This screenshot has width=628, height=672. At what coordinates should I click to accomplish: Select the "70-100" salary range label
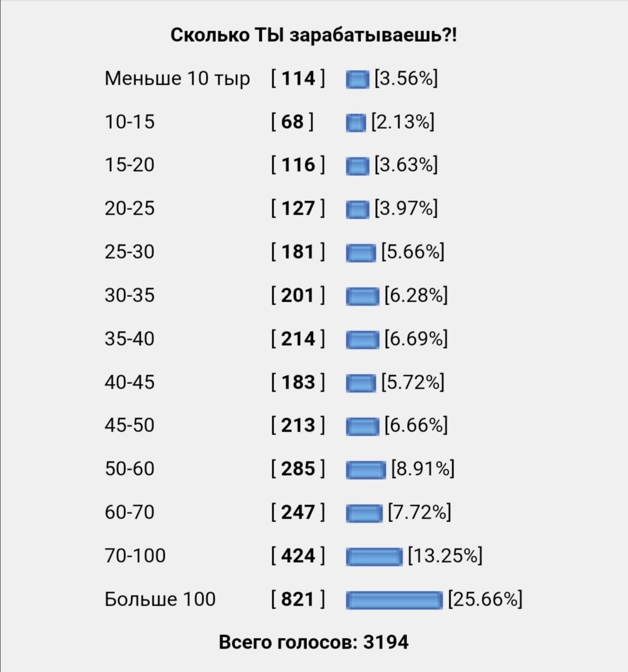click(x=135, y=556)
